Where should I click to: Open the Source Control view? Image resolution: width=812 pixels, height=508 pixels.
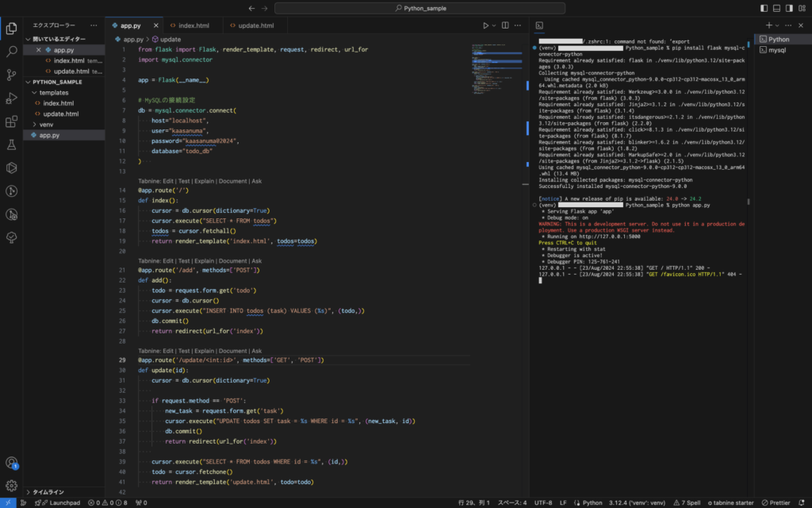tap(11, 75)
